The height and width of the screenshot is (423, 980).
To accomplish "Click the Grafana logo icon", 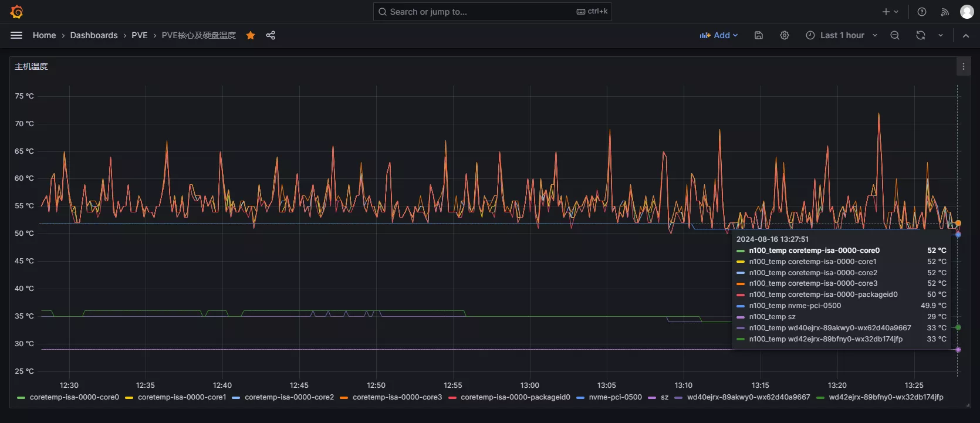I will [16, 12].
